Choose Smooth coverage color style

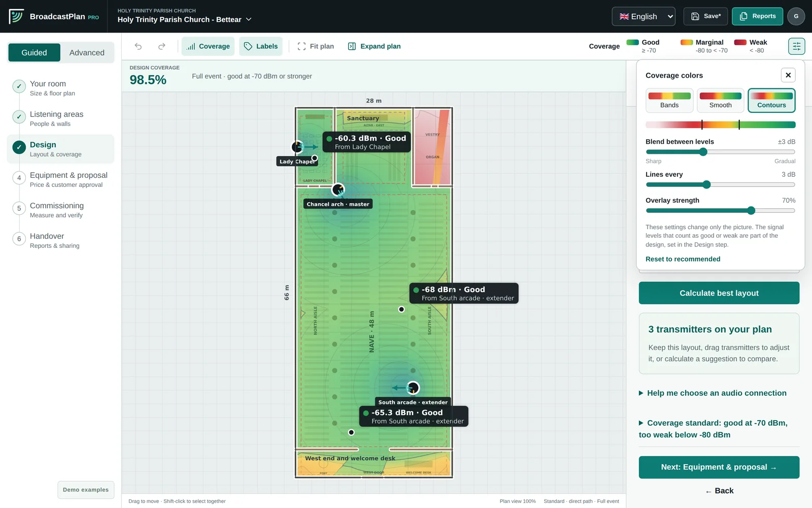[x=720, y=100]
